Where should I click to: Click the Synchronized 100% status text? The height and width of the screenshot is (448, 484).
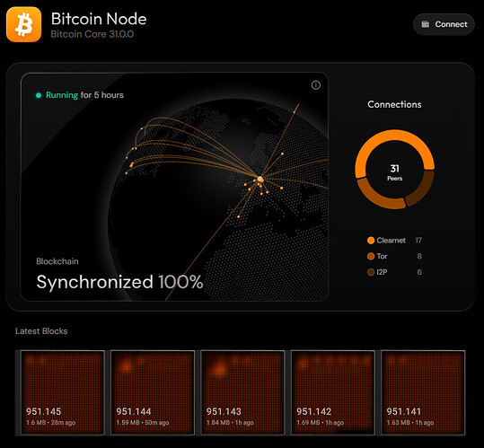[119, 282]
